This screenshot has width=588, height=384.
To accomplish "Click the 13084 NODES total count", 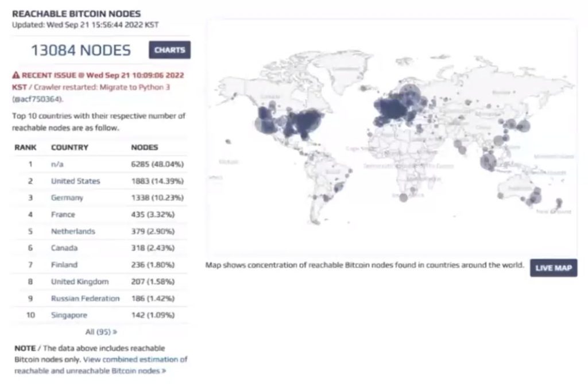I will (81, 51).
